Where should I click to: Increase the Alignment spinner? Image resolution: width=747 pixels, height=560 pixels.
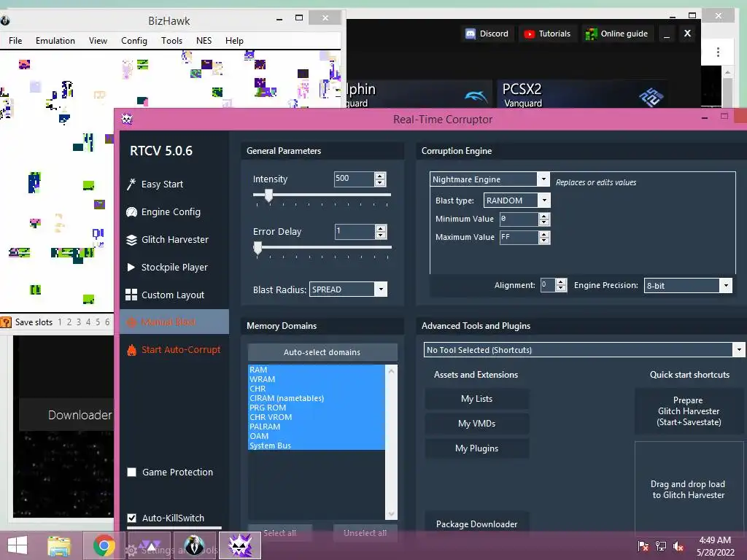point(561,282)
